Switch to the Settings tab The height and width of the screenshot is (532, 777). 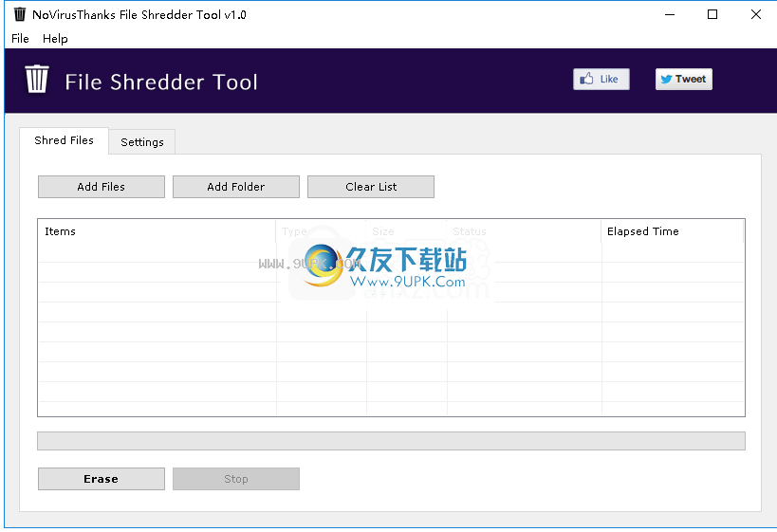(x=142, y=142)
